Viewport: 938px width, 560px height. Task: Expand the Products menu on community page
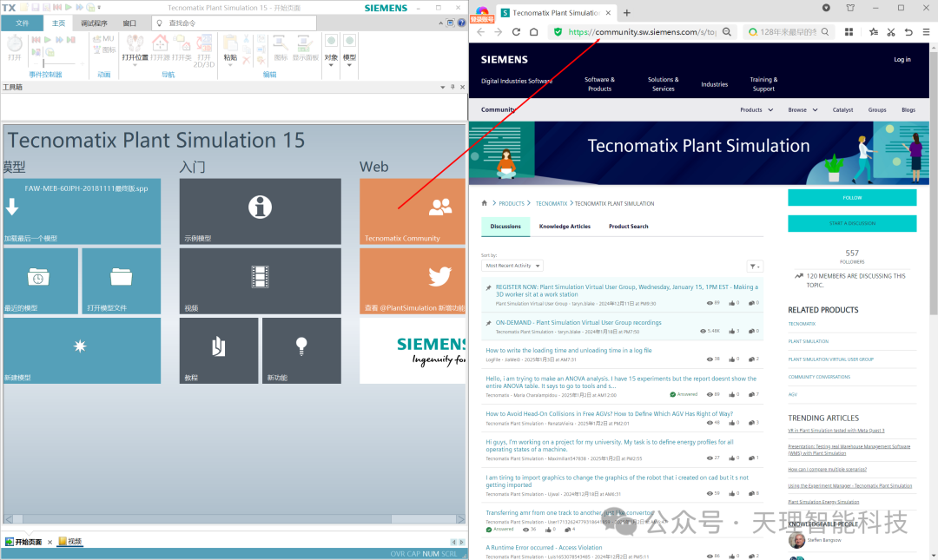pos(756,110)
